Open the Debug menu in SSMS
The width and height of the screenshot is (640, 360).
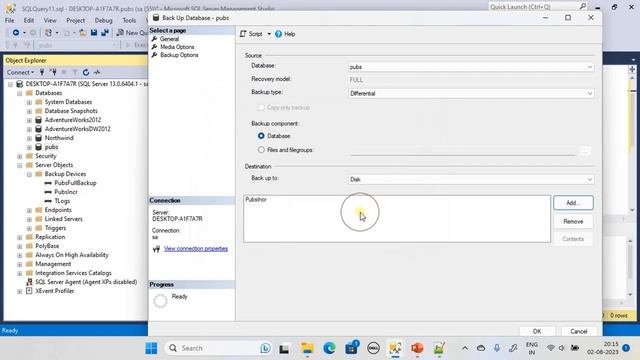point(103,20)
